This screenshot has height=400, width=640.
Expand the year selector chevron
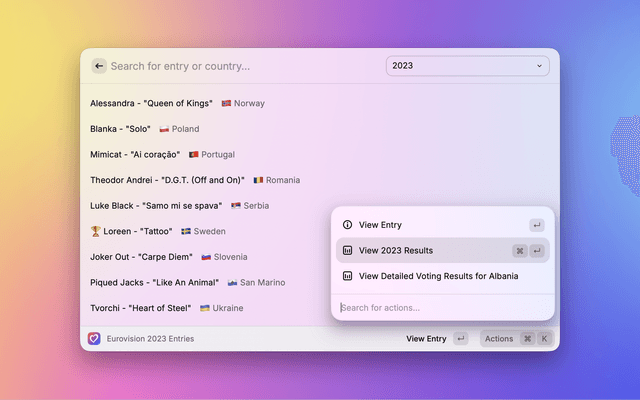point(540,66)
